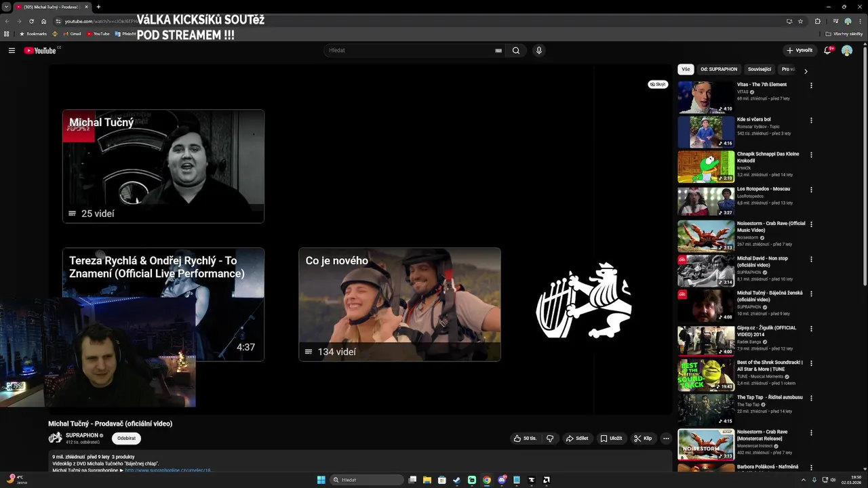The height and width of the screenshot is (488, 868).
Task: Click the search magnifier button
Action: point(516,50)
